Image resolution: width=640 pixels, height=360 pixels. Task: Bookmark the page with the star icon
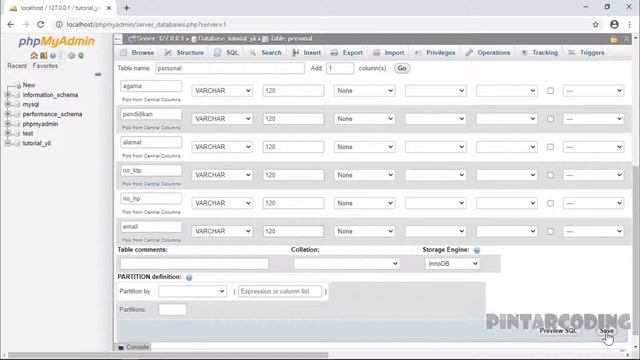click(596, 24)
